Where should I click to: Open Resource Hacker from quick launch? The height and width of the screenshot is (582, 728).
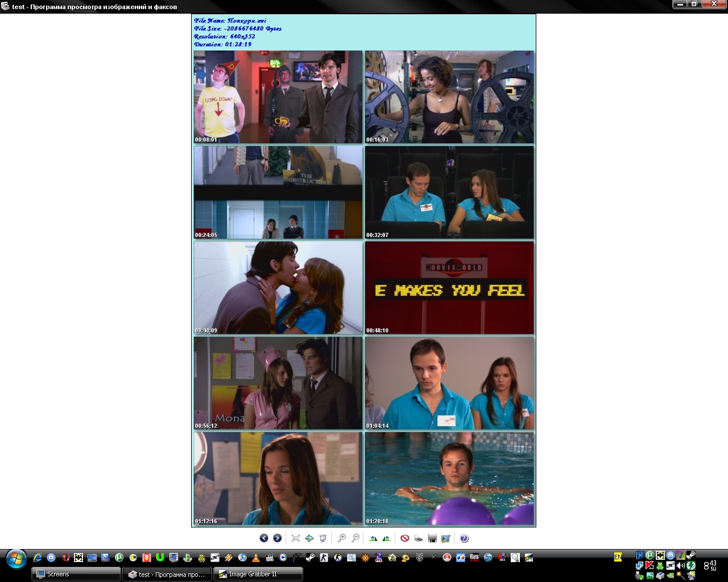(474, 558)
